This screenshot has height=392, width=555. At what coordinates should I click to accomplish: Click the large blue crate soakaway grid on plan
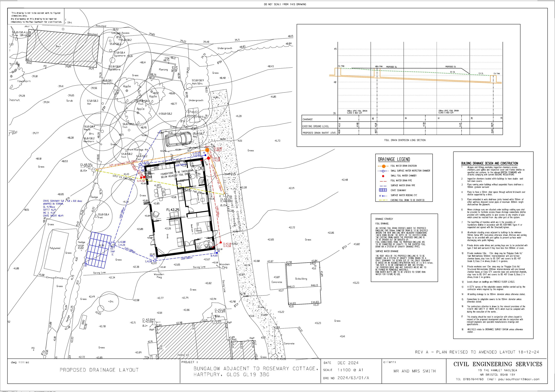coord(98,250)
